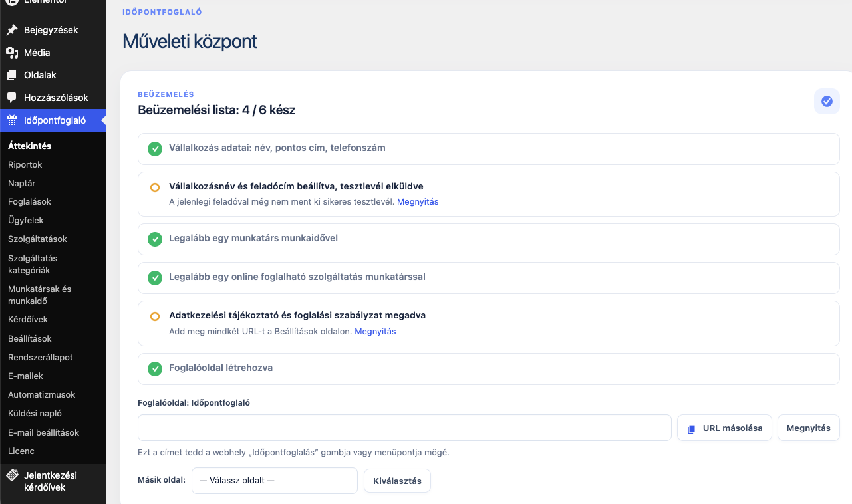Click the Bejegyzések pin icon
The width and height of the screenshot is (852, 504).
[x=12, y=30]
